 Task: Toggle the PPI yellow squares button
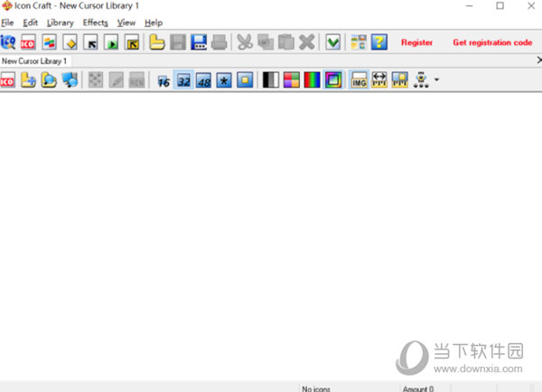pyautogui.click(x=400, y=79)
